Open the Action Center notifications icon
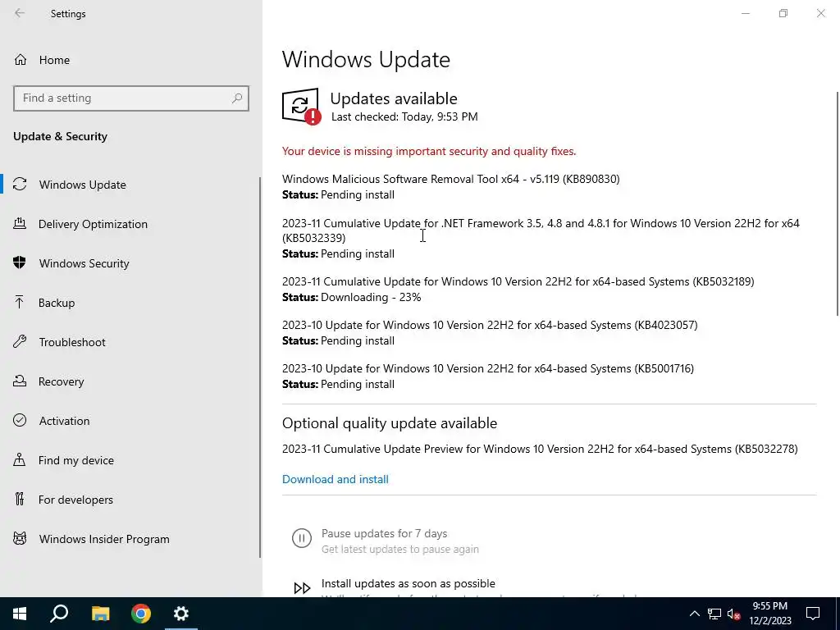This screenshot has width=840, height=630. 813,614
